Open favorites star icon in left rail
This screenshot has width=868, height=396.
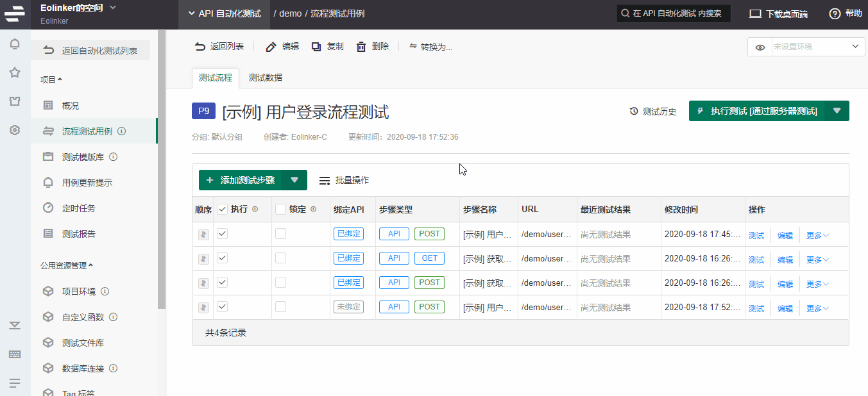tap(15, 72)
